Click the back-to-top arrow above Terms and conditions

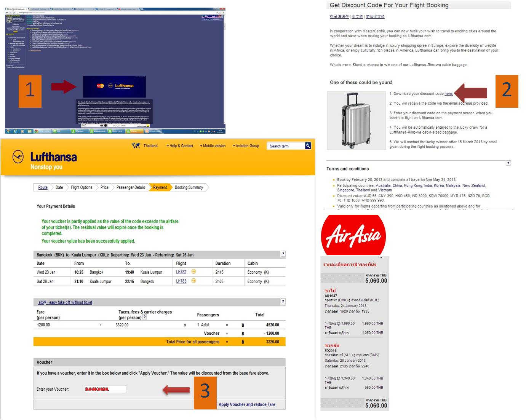coord(508,163)
